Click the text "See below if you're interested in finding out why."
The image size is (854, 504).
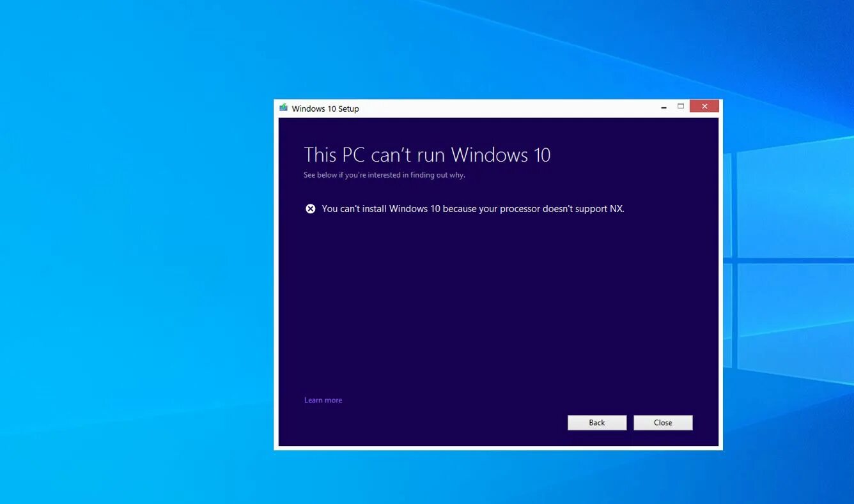point(384,175)
